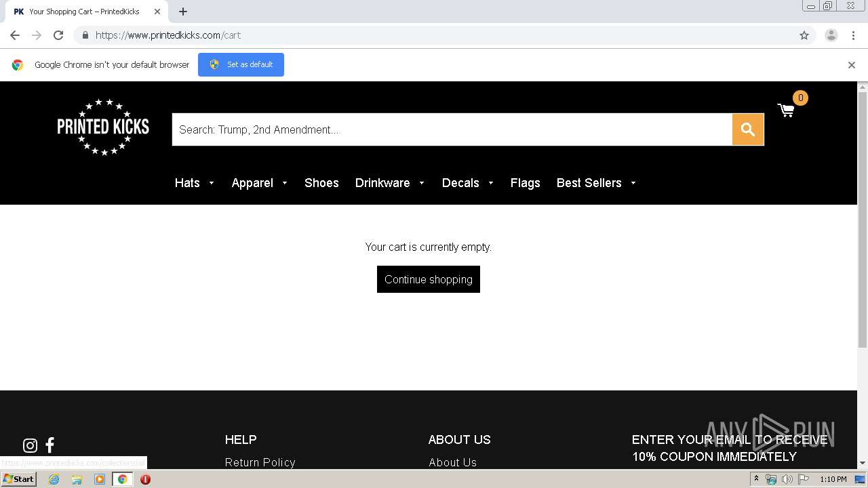Dismiss the default browser notification bar
The width and height of the screenshot is (868, 488).
pos(852,65)
